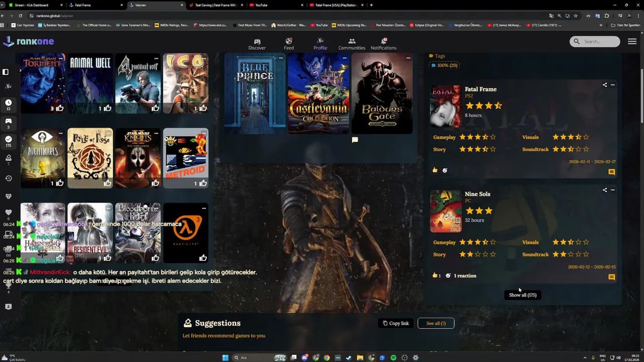Toggle the sidebar panel icon

point(6,72)
